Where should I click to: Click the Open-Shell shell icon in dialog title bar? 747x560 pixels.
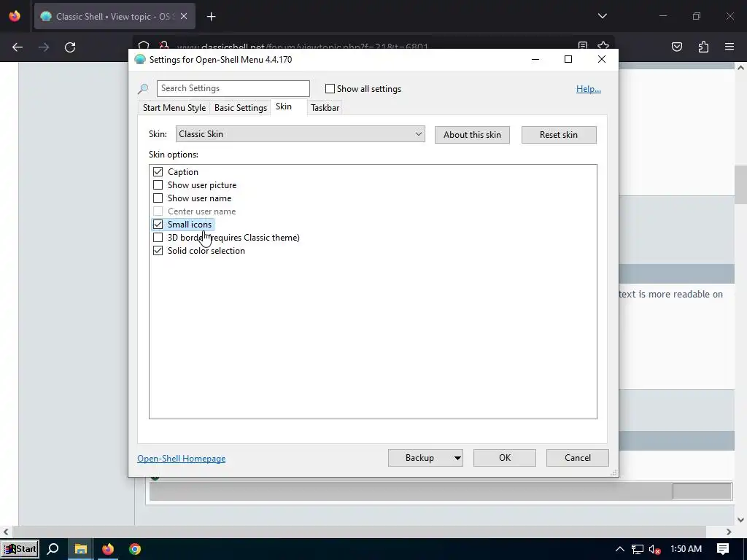click(139, 60)
